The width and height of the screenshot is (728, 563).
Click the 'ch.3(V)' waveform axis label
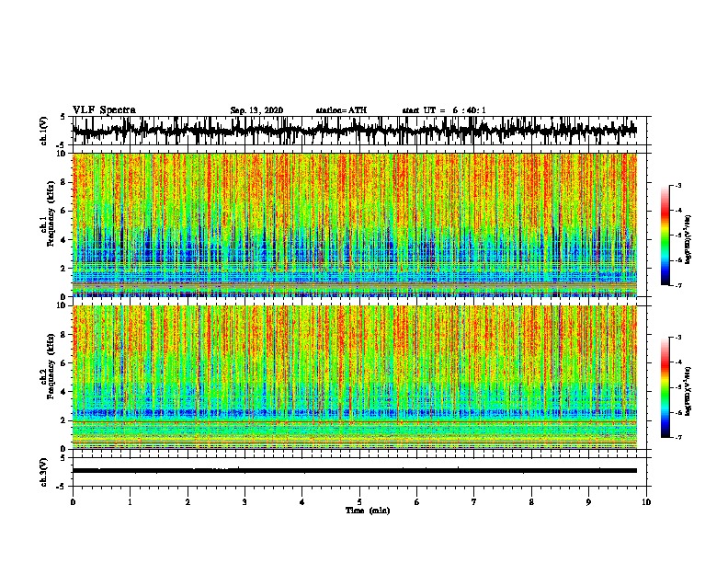coord(44,472)
